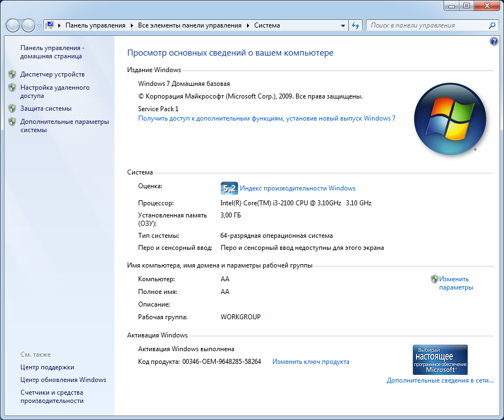Screen dimensions: 504x420
Task: Close the Система window
Action: coord(487,6)
